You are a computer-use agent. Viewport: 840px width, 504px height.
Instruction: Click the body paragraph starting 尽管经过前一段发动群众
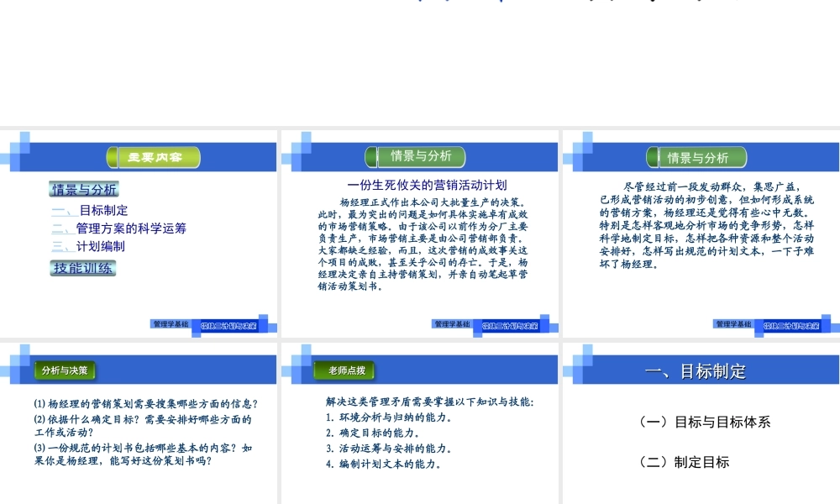pyautogui.click(x=701, y=223)
